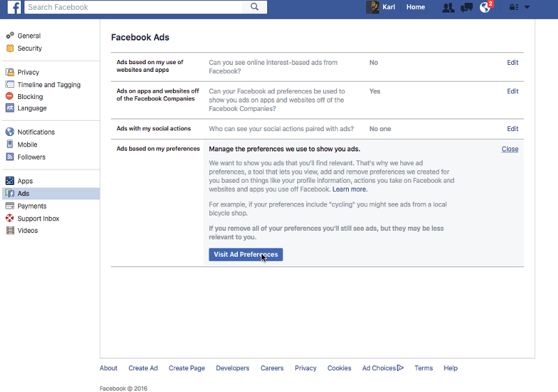Open Help footer link
This screenshot has width=558, height=392.
451,368
